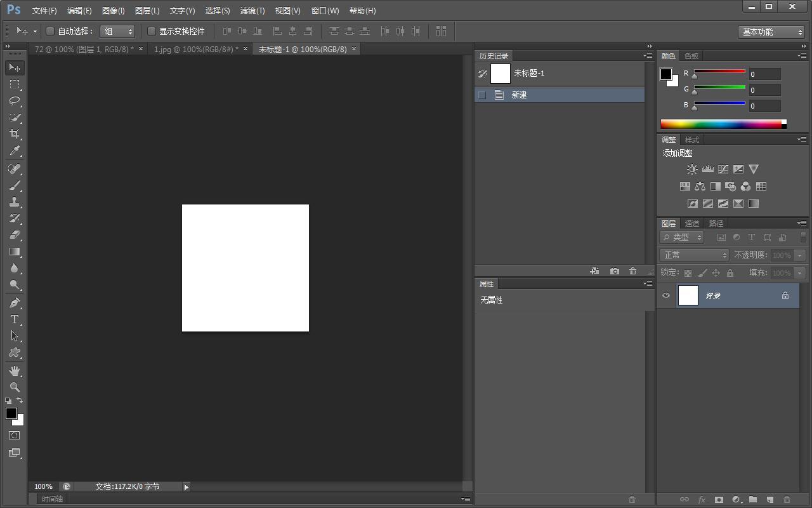Open the 基本功能 workspace dropdown

(771, 32)
